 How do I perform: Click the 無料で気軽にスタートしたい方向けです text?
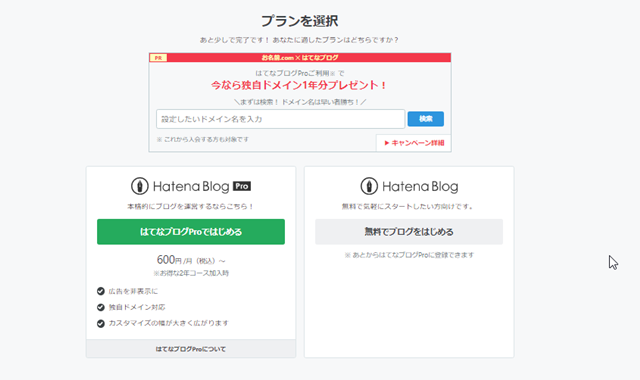point(407,207)
